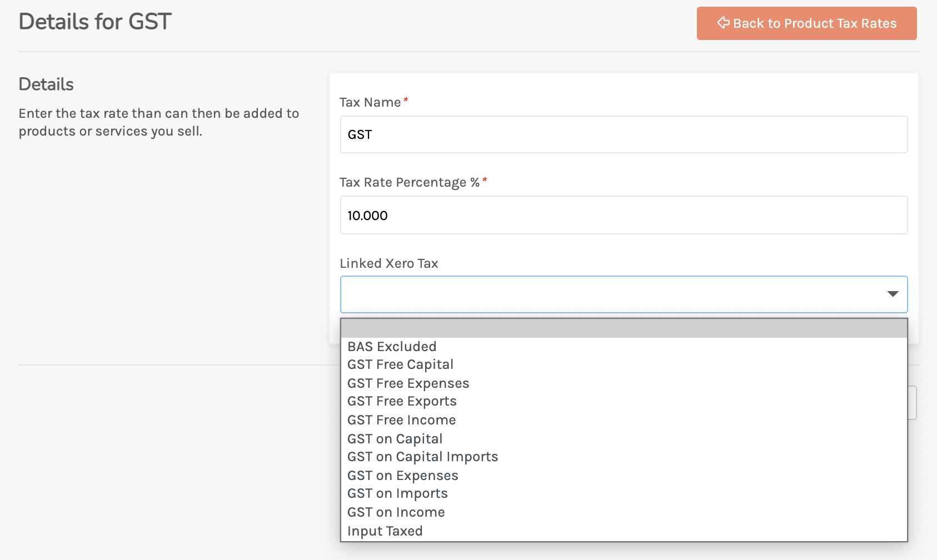Click the left arrow icon on the Back button
This screenshot has width=937, height=560.
pyautogui.click(x=723, y=23)
